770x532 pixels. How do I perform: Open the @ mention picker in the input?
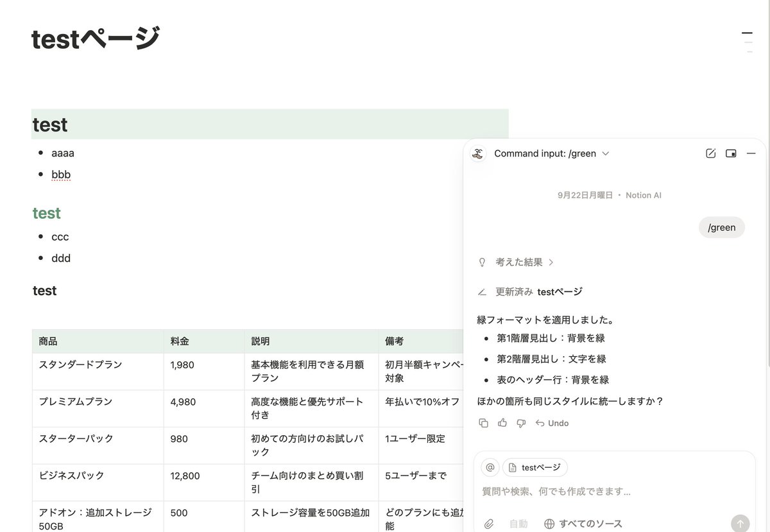click(490, 467)
